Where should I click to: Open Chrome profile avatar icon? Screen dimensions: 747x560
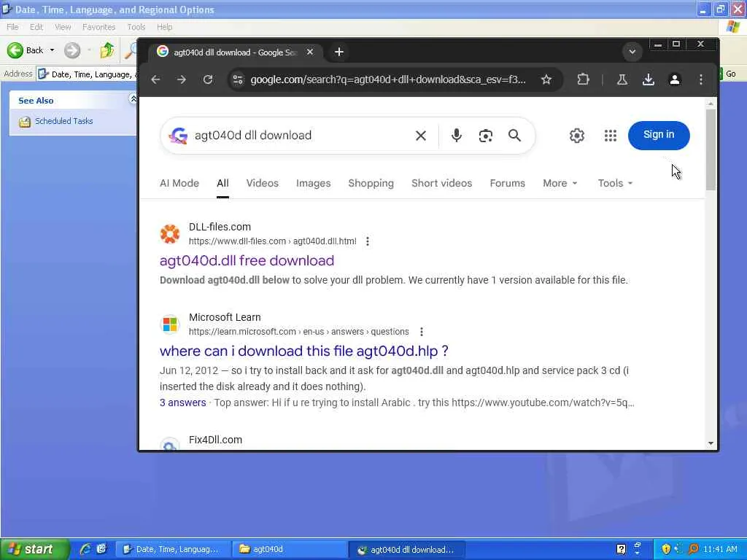675,79
